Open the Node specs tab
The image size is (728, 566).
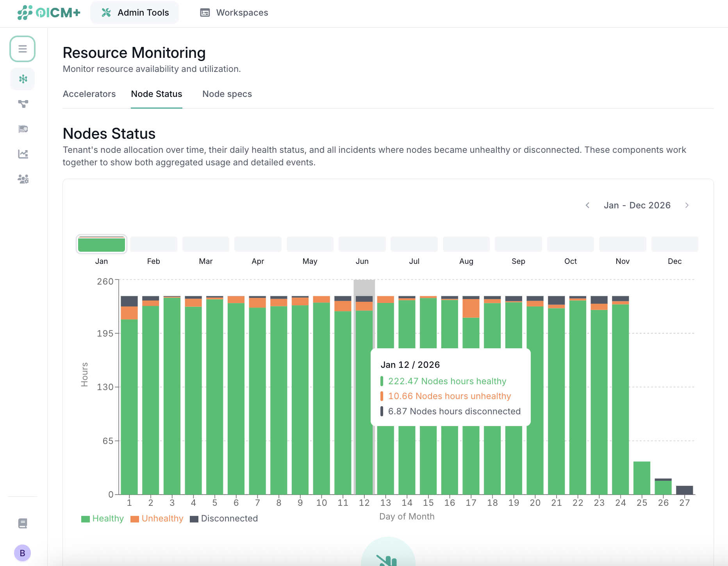(x=227, y=94)
